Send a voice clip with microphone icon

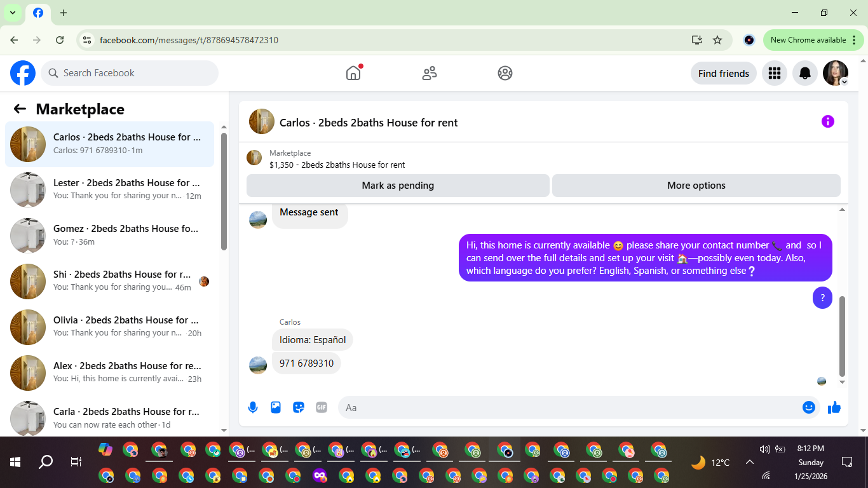click(253, 407)
